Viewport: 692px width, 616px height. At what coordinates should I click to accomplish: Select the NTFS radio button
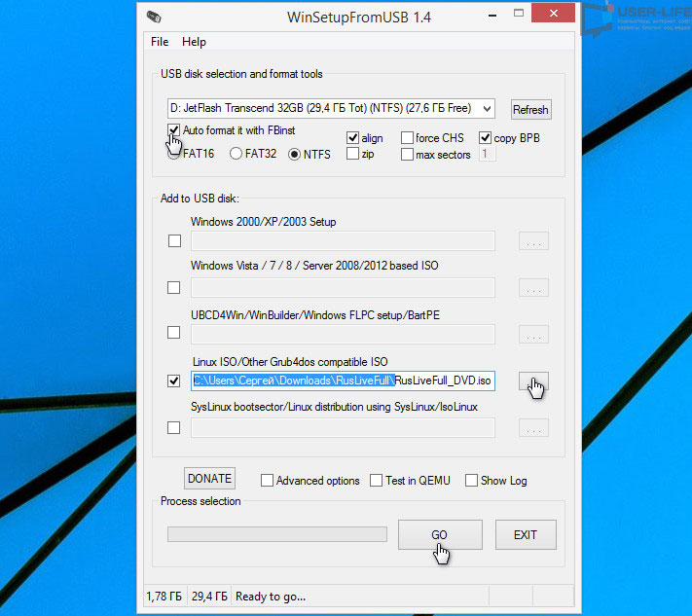coord(294,155)
